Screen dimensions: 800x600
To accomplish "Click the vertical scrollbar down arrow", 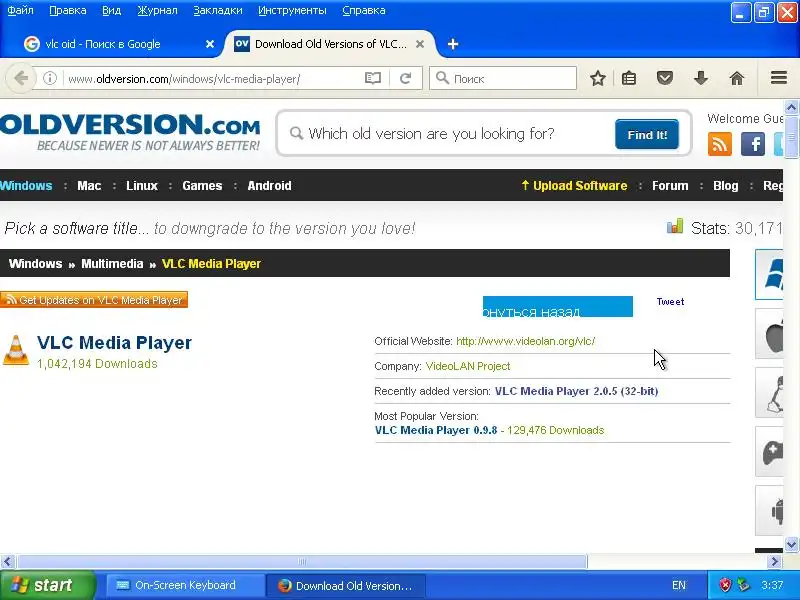I will point(791,544).
